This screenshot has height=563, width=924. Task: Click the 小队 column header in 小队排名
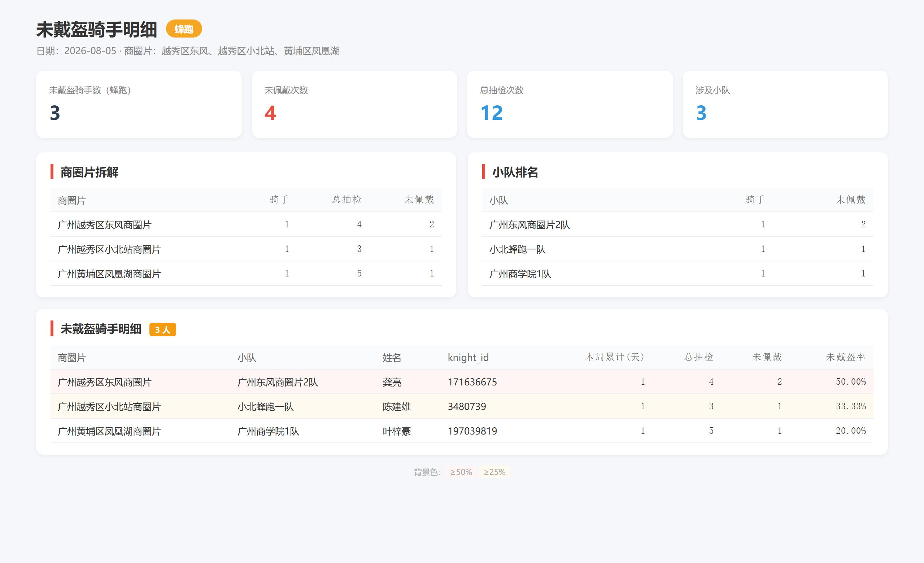(x=499, y=200)
